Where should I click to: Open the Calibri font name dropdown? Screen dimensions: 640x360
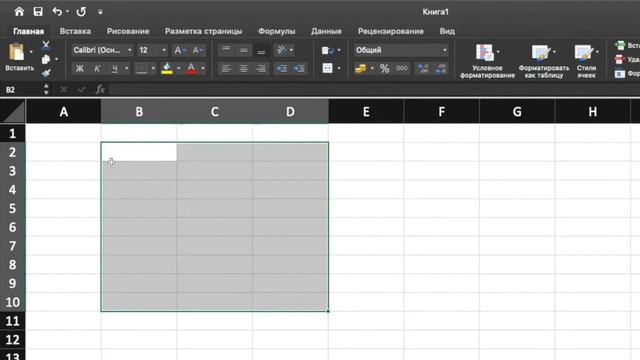129,50
